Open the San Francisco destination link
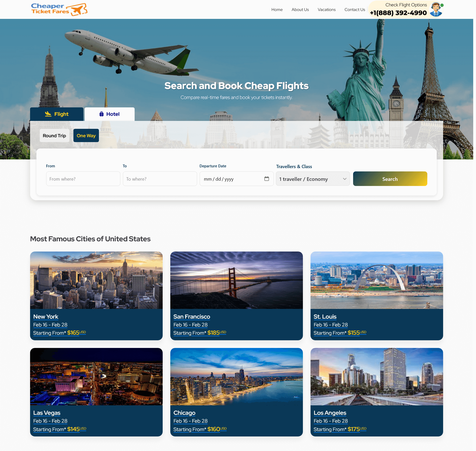476x451 pixels. (192, 317)
